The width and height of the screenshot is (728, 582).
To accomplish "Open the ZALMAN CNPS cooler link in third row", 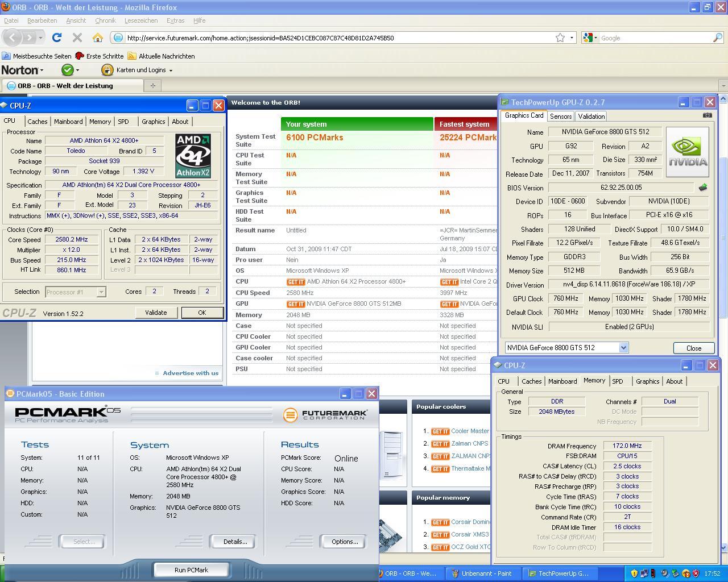I will 471,456.
